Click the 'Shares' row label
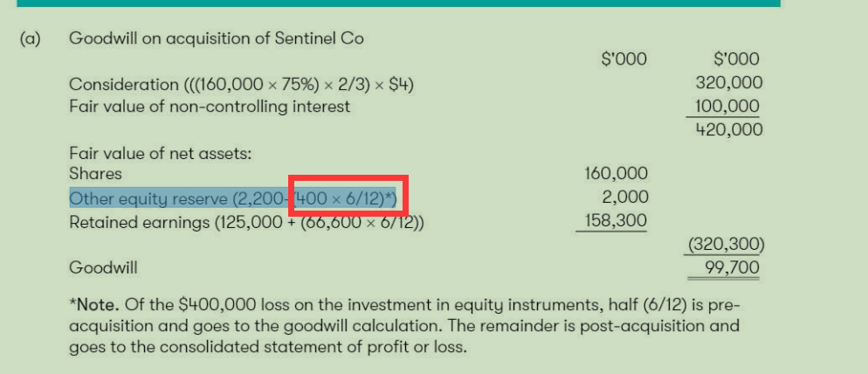Viewport: 868px width, 374px height. tap(95, 174)
